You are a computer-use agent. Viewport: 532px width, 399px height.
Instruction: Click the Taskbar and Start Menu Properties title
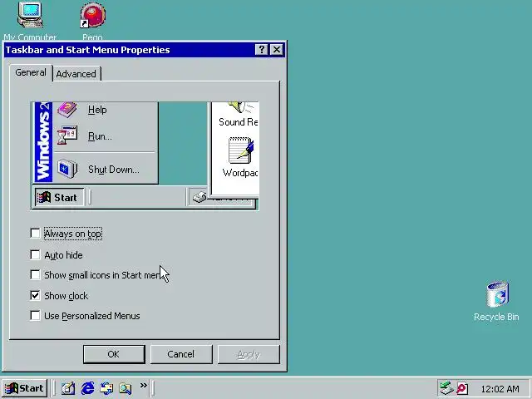pyautogui.click(x=87, y=50)
